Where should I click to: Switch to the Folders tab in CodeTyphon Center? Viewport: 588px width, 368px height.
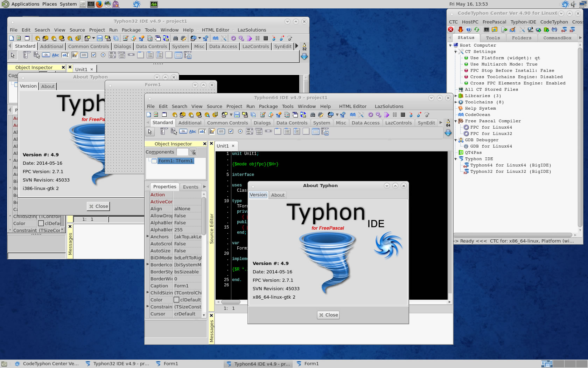521,38
